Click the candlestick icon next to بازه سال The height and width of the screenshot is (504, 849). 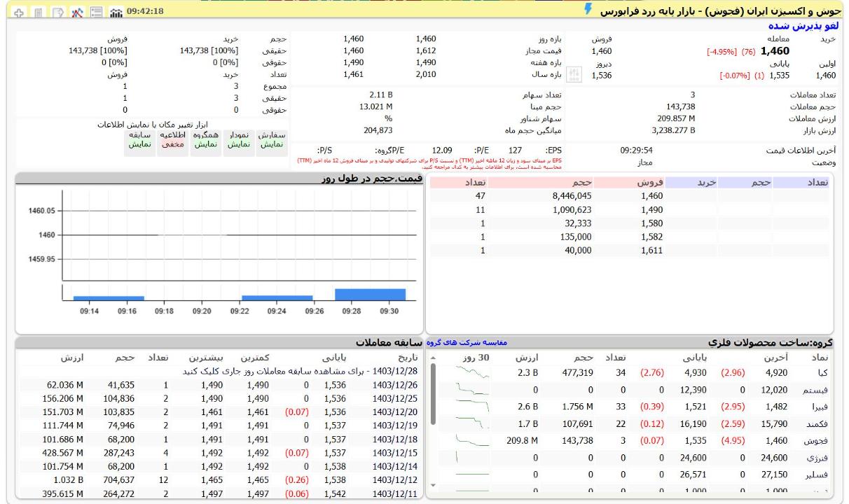[x=574, y=75]
